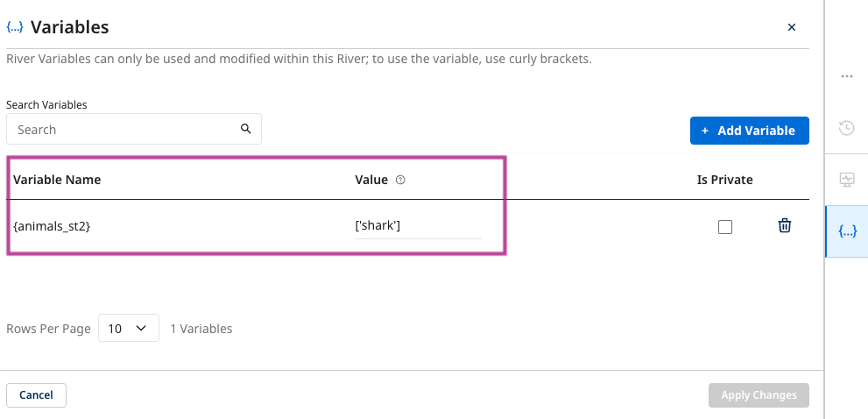Viewport: 868px width, 419px height.
Task: Open the version history sidebar icon
Action: (x=846, y=128)
